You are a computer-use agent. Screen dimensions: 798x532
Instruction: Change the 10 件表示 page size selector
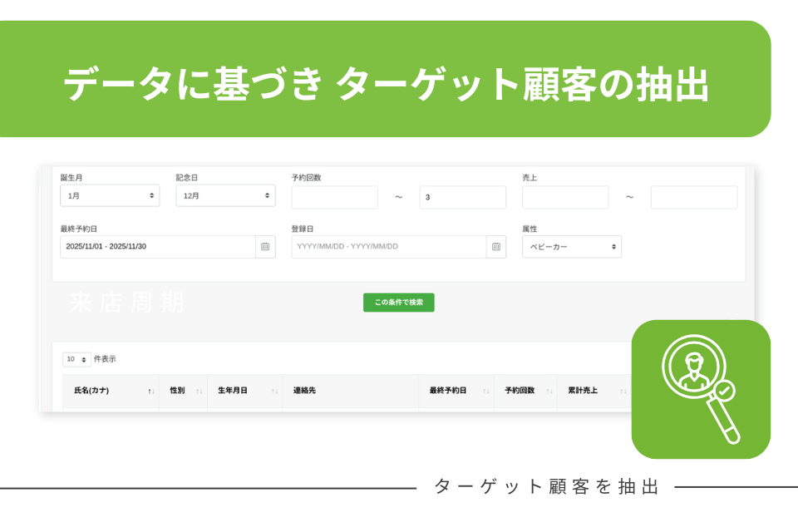click(76, 360)
